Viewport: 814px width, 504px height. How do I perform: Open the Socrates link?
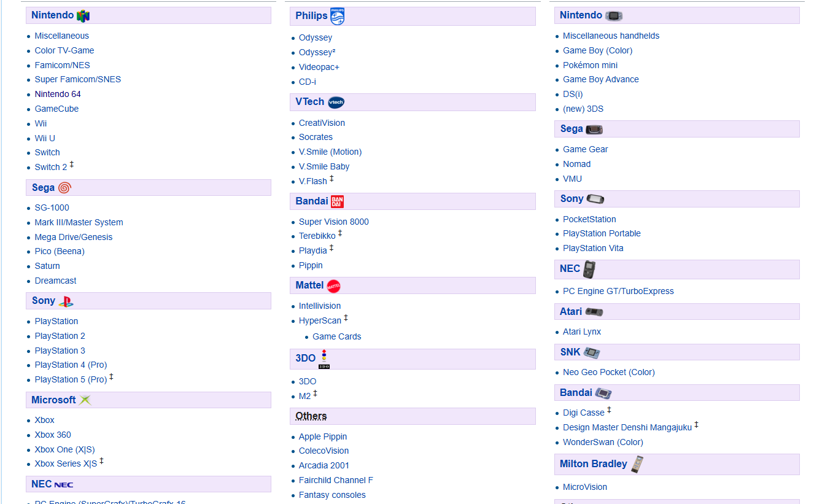pos(316,137)
